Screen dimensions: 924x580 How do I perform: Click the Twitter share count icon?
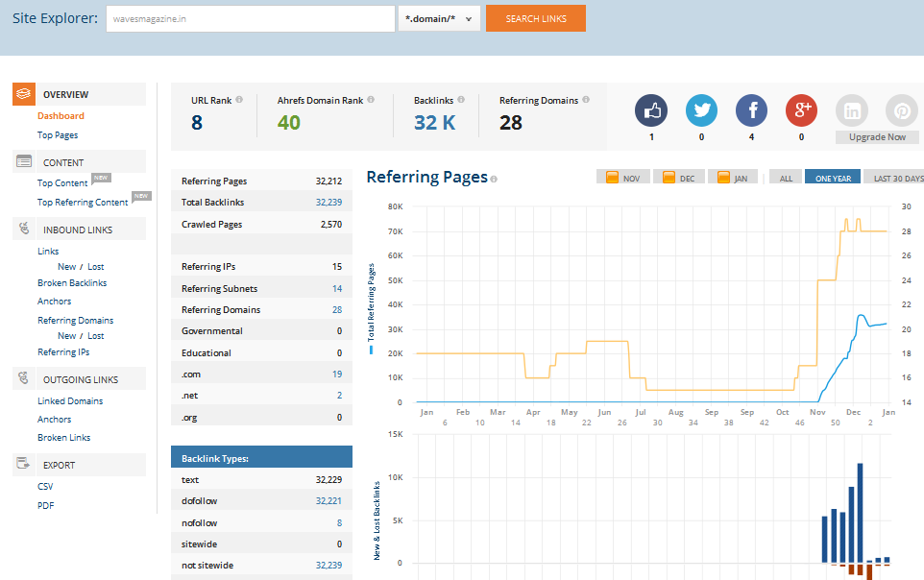point(701,110)
